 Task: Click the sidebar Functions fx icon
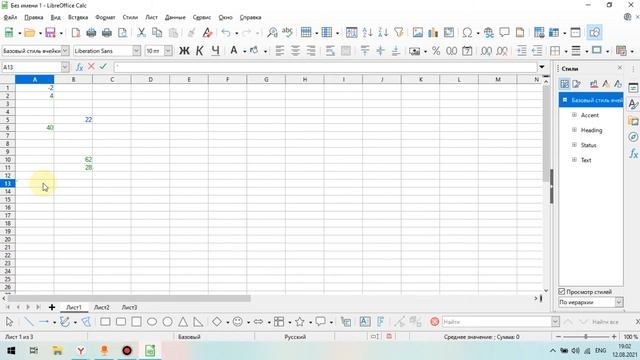pyautogui.click(x=633, y=153)
